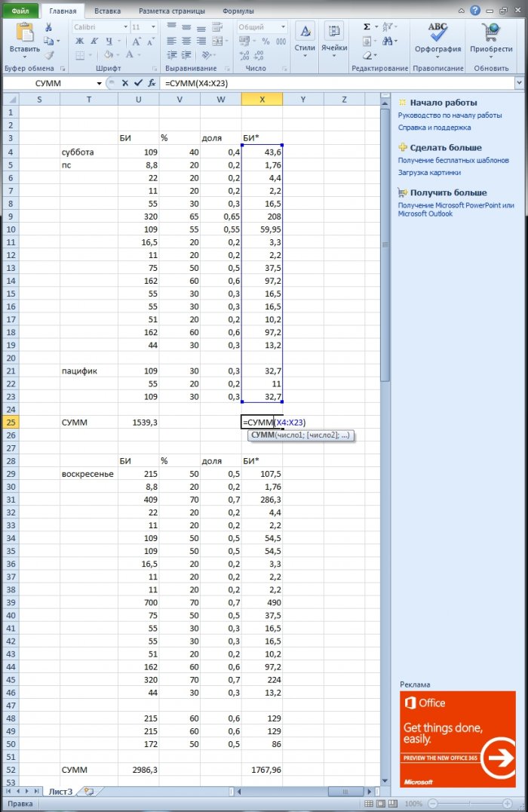Image resolution: width=528 pixels, height=812 pixels.
Task: Switch to Page Break Preview icon
Action: (x=392, y=804)
